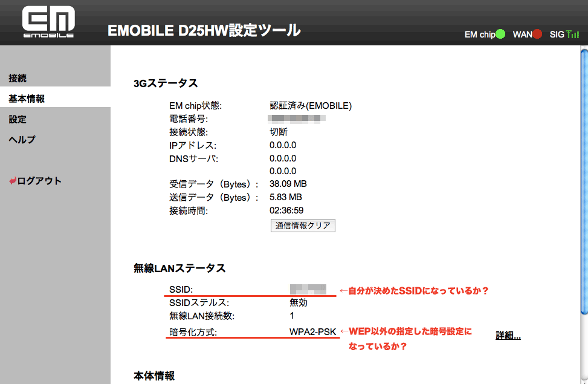The height and width of the screenshot is (384, 588).
Task: Click the 無効 SSID stealth value
Action: tap(299, 302)
